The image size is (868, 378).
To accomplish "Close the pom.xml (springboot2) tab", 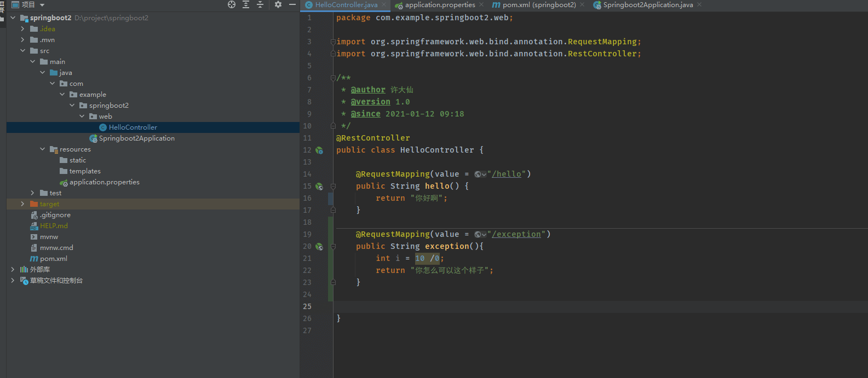I will coord(582,4).
